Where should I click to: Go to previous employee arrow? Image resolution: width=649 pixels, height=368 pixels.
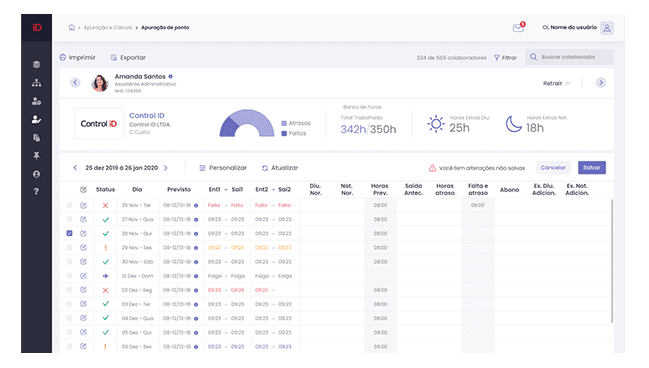(x=75, y=82)
